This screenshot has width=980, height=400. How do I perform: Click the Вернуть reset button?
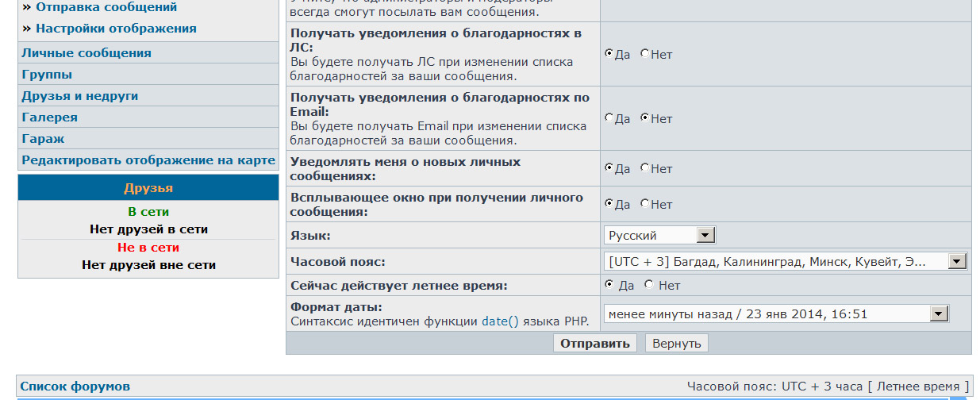676,343
